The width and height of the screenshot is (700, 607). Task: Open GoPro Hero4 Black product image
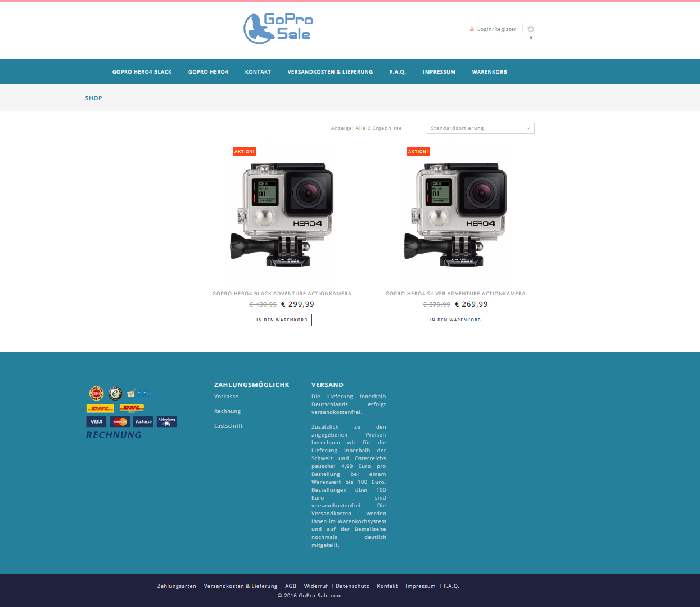pos(282,215)
